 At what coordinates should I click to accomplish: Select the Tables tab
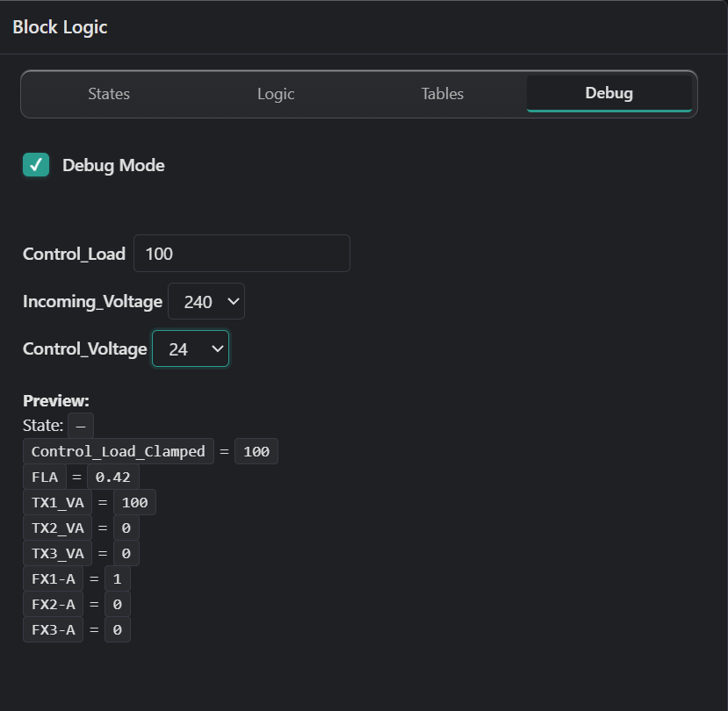pyautogui.click(x=443, y=94)
